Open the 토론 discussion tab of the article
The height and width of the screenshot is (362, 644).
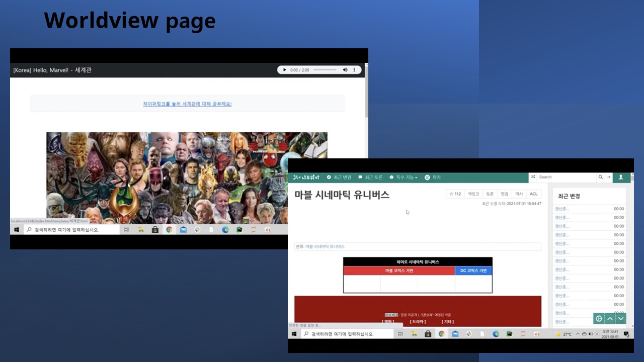(490, 194)
